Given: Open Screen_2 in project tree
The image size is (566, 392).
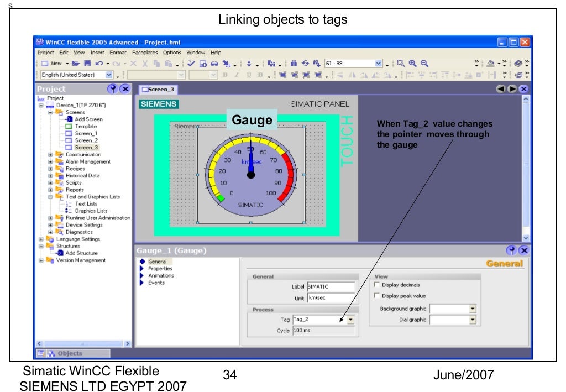Looking at the screenshot, I should click(x=86, y=140).
